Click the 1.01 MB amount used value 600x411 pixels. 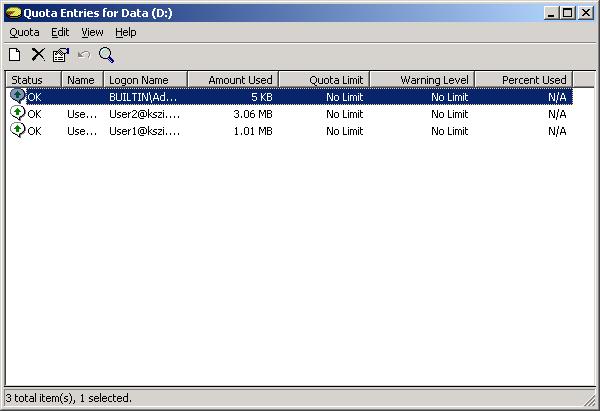(253, 131)
